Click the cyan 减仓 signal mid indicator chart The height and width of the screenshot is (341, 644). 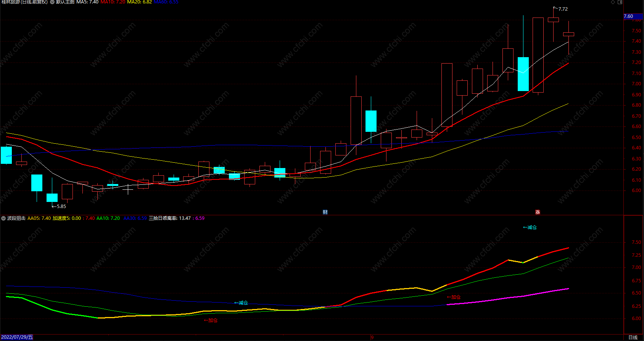[241, 303]
